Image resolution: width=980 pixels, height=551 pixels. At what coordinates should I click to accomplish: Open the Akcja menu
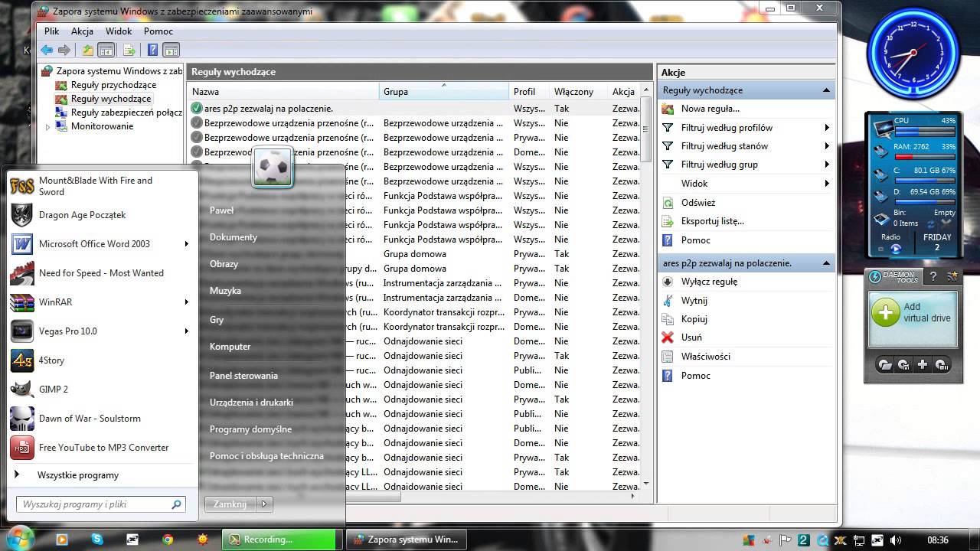[82, 31]
